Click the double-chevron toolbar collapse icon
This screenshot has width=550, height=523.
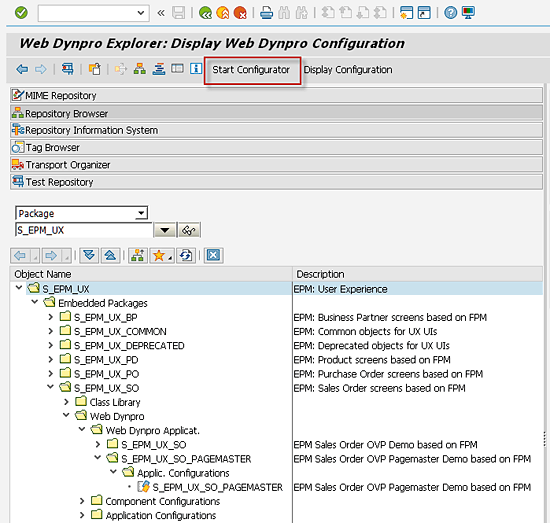pyautogui.click(x=161, y=13)
